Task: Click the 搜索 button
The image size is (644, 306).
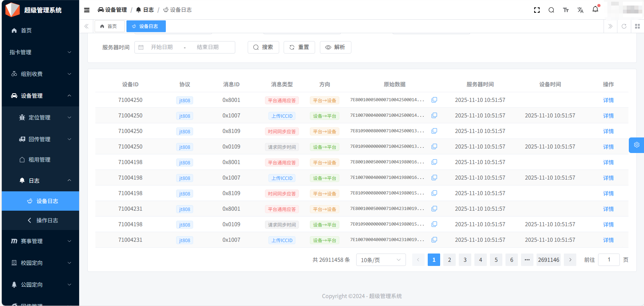Action: (263, 47)
